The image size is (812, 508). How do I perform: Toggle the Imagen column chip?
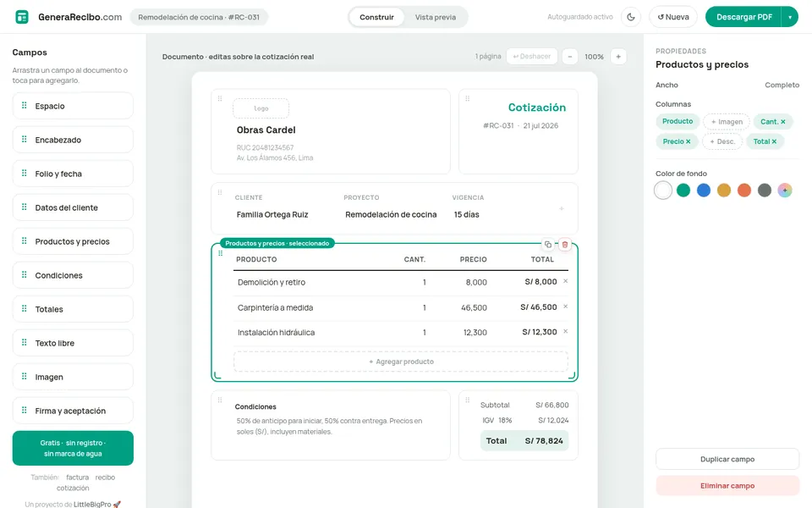(x=727, y=122)
